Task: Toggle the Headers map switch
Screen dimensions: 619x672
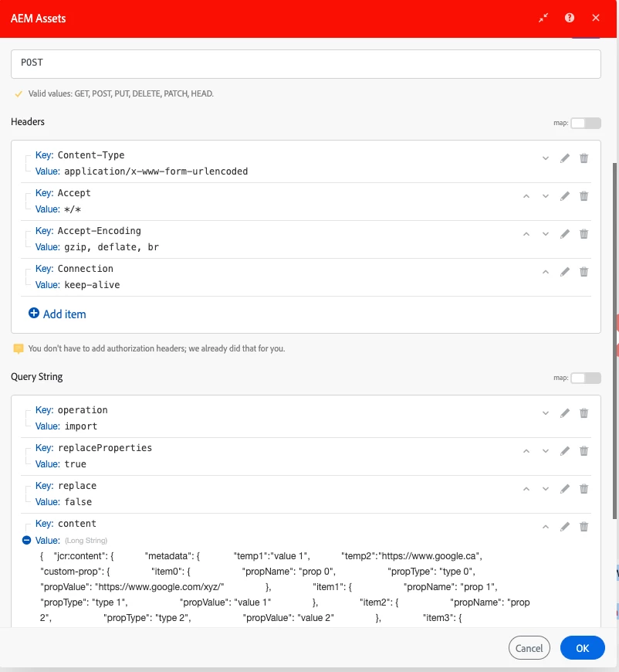Action: coord(586,123)
